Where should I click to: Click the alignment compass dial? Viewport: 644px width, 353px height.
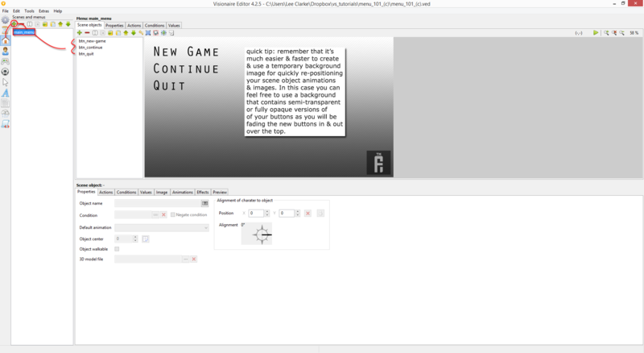262,235
